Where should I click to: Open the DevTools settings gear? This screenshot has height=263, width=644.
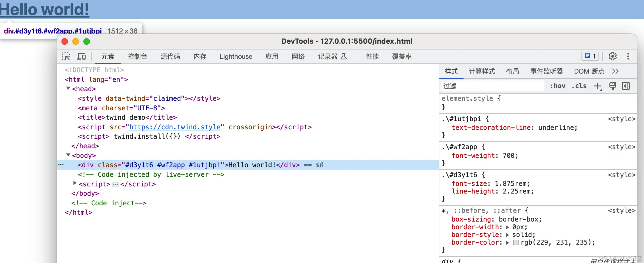(612, 56)
